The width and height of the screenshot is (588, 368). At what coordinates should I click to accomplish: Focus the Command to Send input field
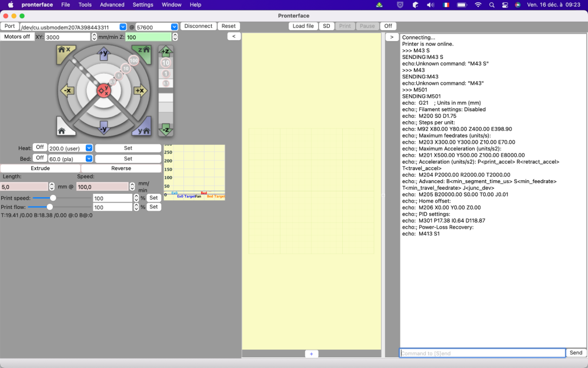pos(482,353)
